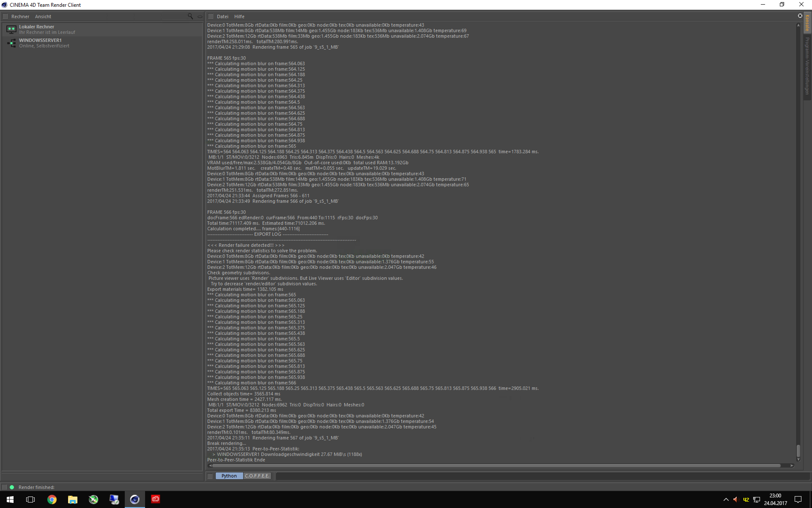Viewport: 812px width, 508px height.
Task: Click the console scroll right arrow
Action: tap(792, 466)
